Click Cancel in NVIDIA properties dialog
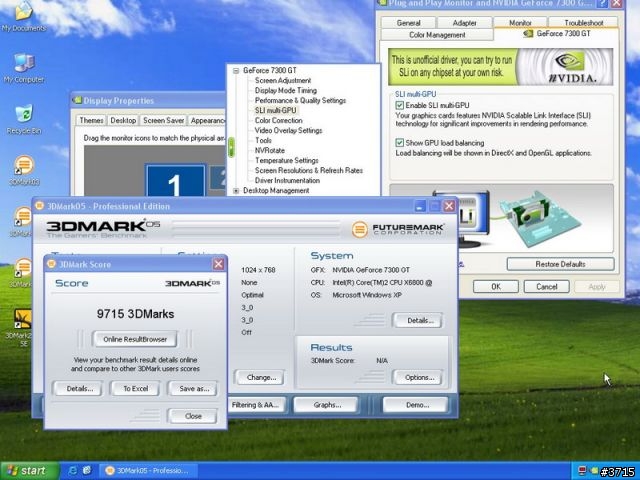This screenshot has height=480, width=640. (x=547, y=287)
